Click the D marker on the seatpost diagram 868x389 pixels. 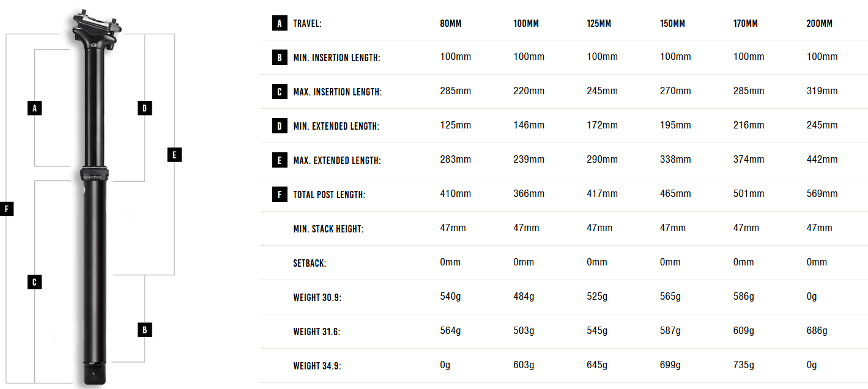click(x=144, y=108)
